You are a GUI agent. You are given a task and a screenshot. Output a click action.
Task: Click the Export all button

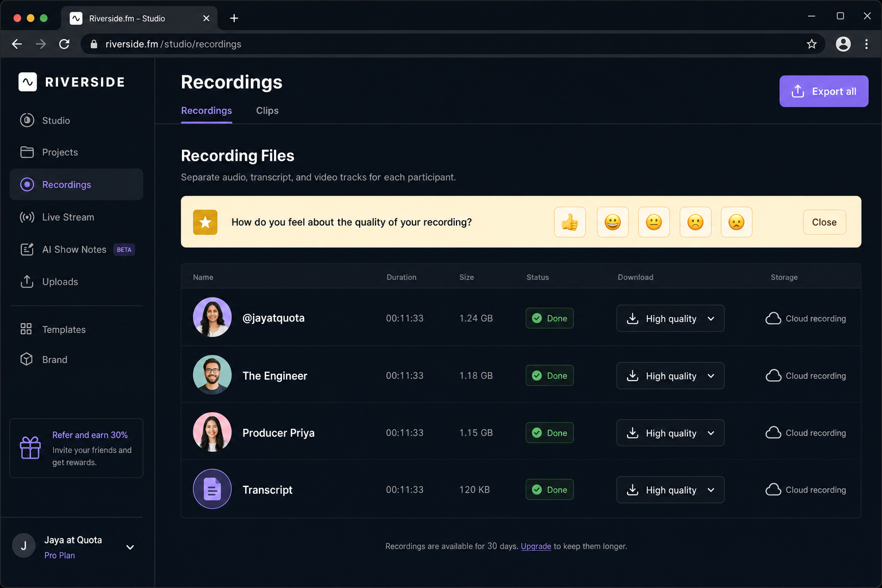[x=823, y=91]
